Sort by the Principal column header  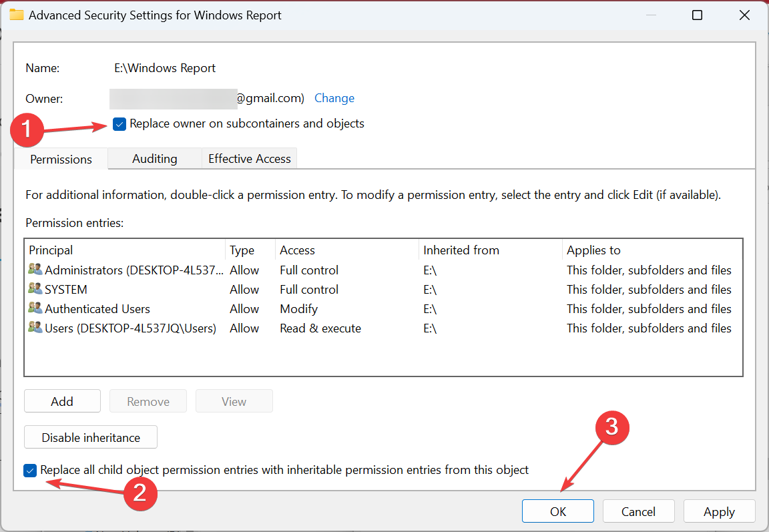pos(125,250)
